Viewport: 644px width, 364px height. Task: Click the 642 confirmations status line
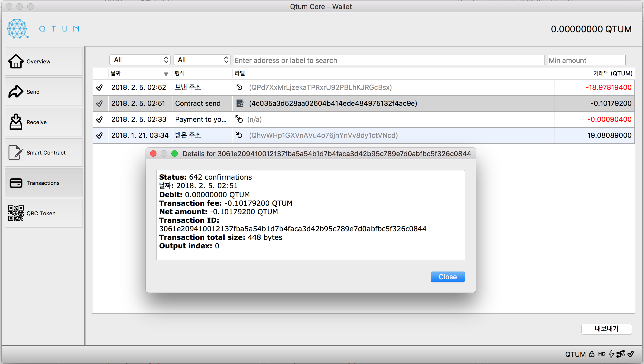[x=205, y=177]
